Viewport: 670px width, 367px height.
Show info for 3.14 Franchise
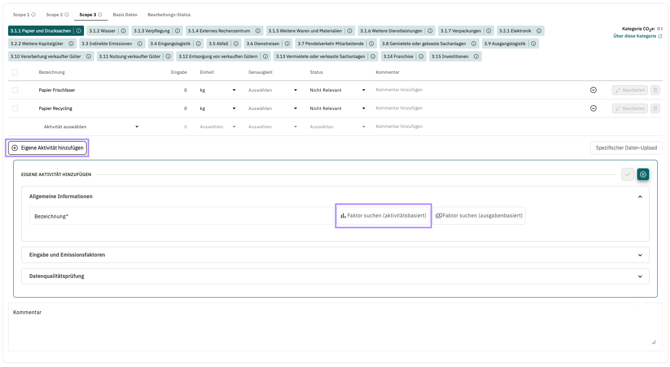click(x=421, y=56)
